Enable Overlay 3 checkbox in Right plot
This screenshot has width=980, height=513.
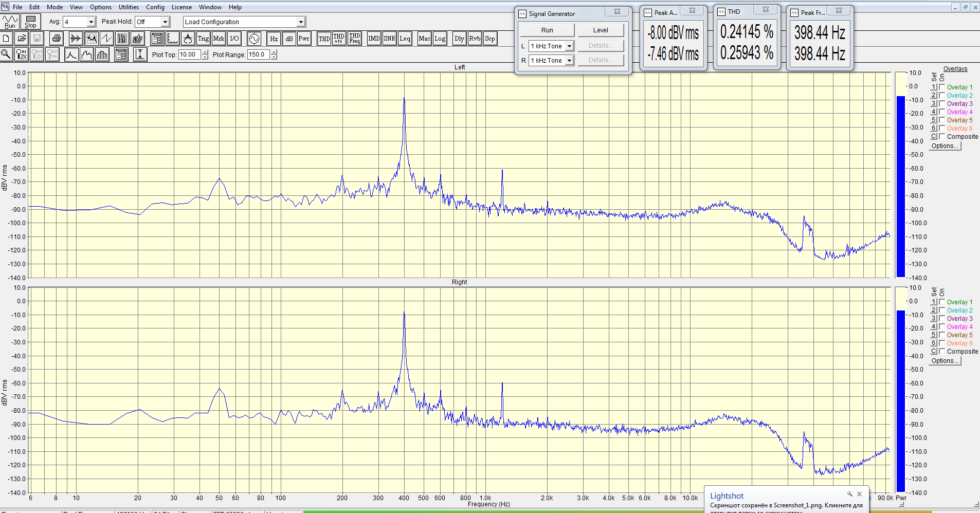942,319
